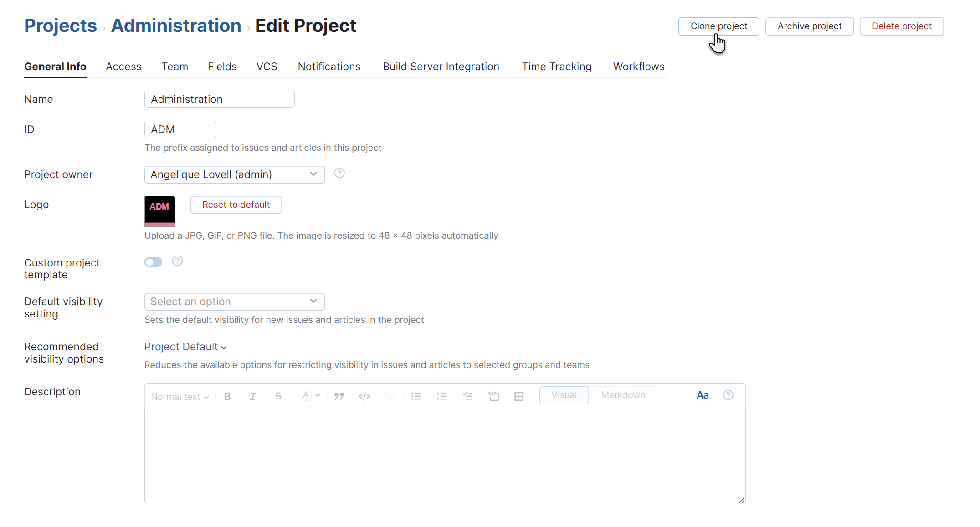The height and width of the screenshot is (527, 980).
Task: Expand the Normal text paragraph style dropdown
Action: pyautogui.click(x=179, y=396)
